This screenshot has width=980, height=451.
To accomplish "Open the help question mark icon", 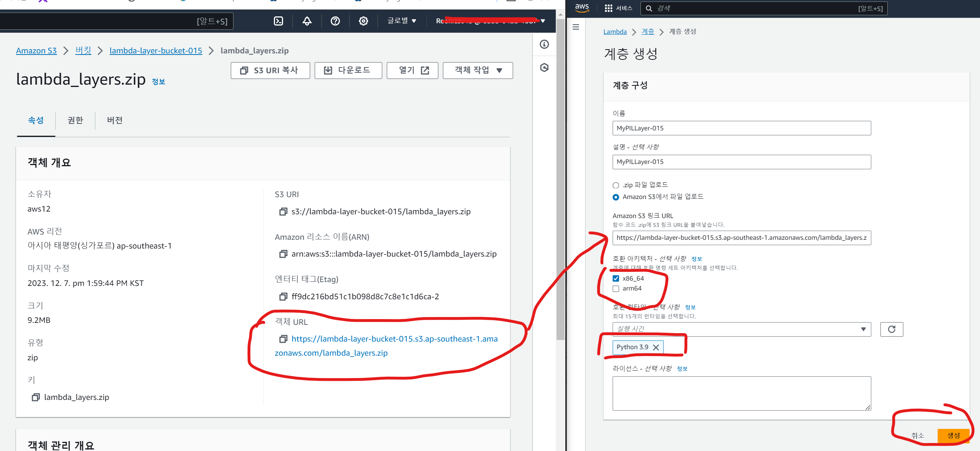I will point(335,21).
